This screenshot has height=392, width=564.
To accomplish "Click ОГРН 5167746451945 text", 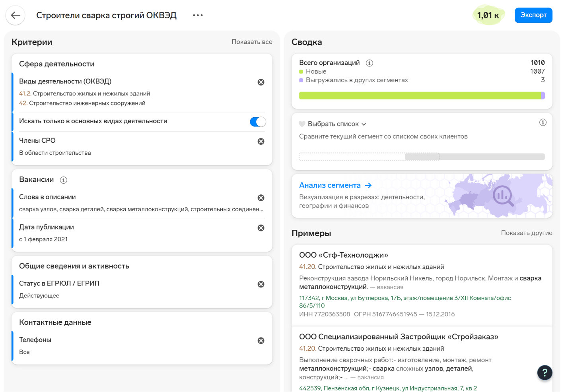I will [385, 314].
